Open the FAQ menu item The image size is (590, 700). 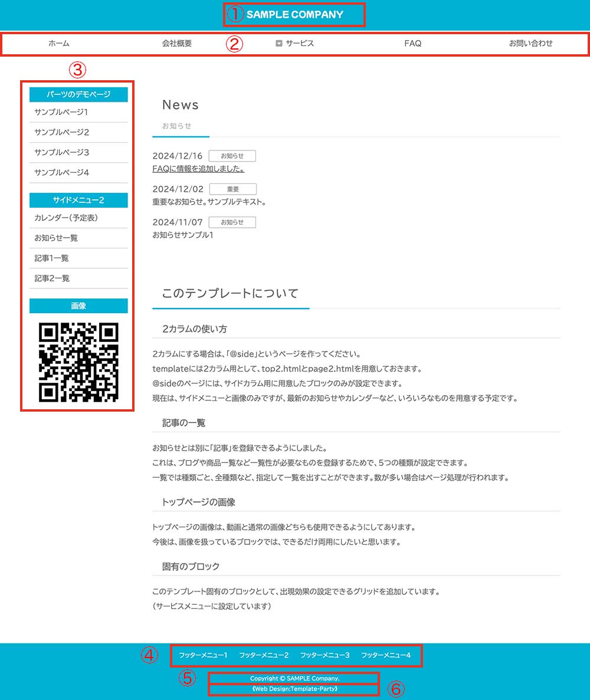click(x=412, y=43)
